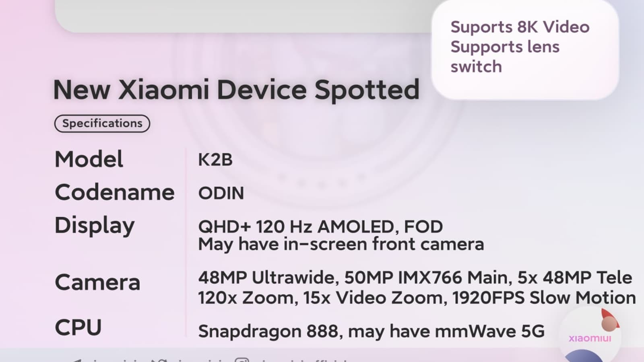This screenshot has width=644, height=362.
Task: Click the Instagram icon in footer
Action: pos(242,360)
